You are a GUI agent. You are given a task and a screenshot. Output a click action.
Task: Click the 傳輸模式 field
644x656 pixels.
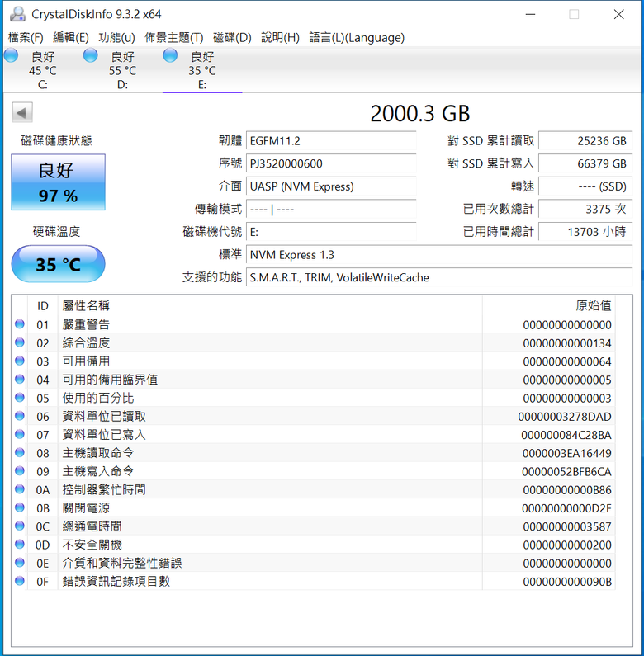click(x=331, y=209)
